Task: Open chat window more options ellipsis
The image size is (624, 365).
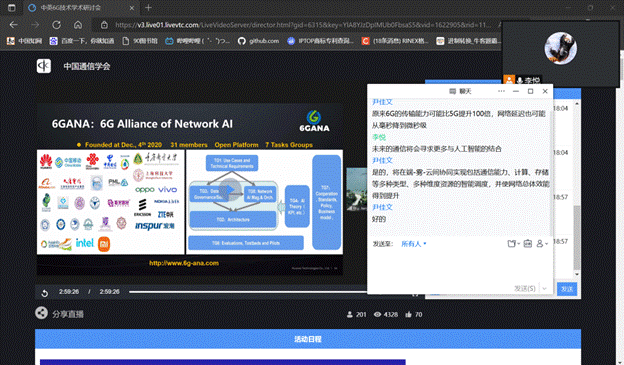Action: tap(501, 91)
